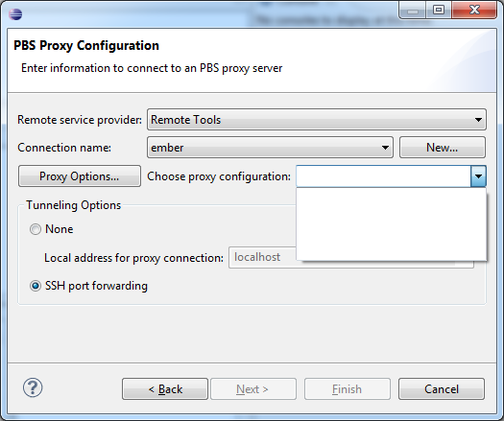
Task: Open the help question mark icon
Action: 33,388
